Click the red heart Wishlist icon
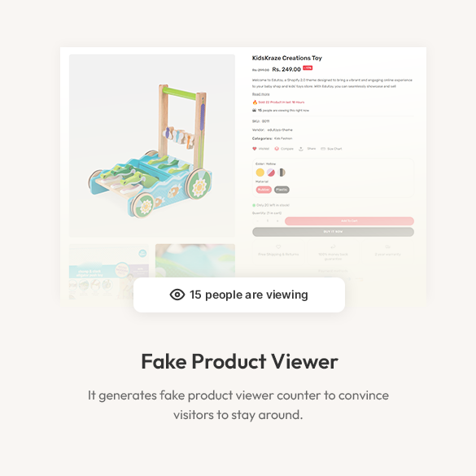Screen dimensions: 476x476 tap(255, 149)
